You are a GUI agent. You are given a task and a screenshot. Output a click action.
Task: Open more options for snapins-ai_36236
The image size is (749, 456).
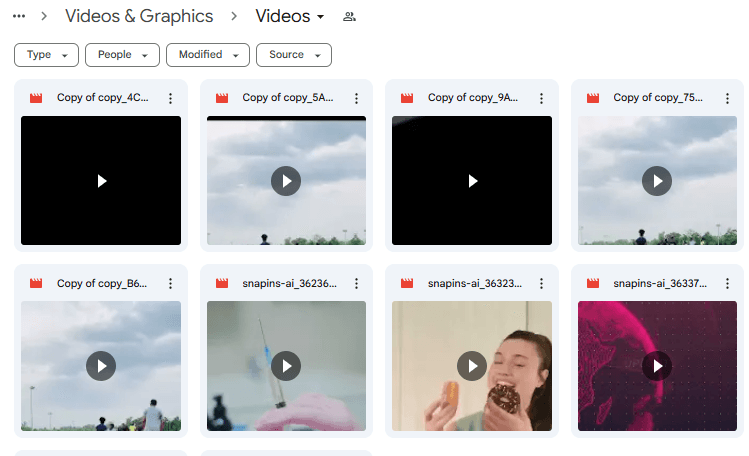click(356, 284)
